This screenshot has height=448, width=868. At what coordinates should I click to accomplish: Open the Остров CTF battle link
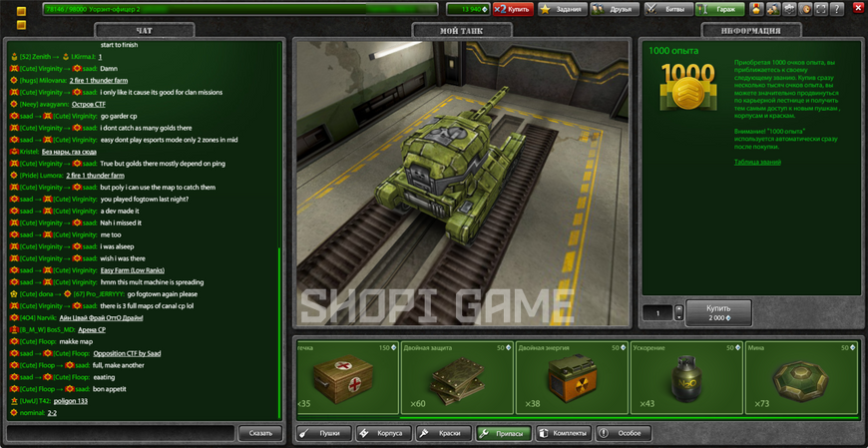click(89, 104)
